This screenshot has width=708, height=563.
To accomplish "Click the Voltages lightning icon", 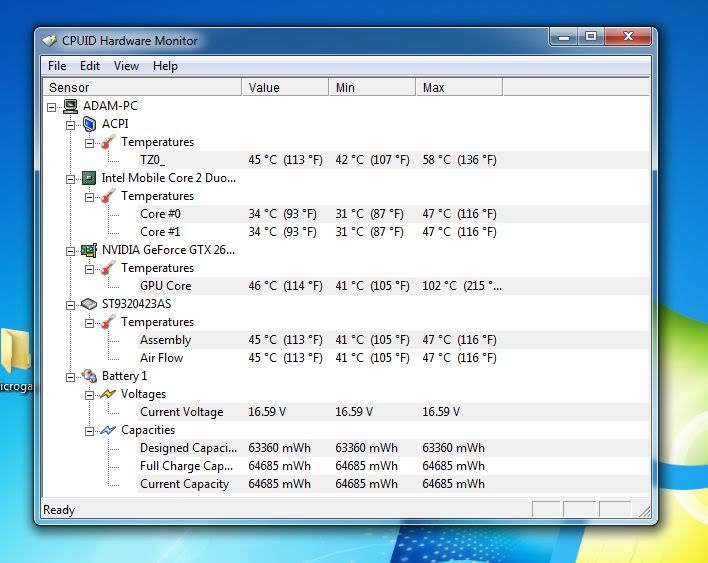I will pos(108,394).
